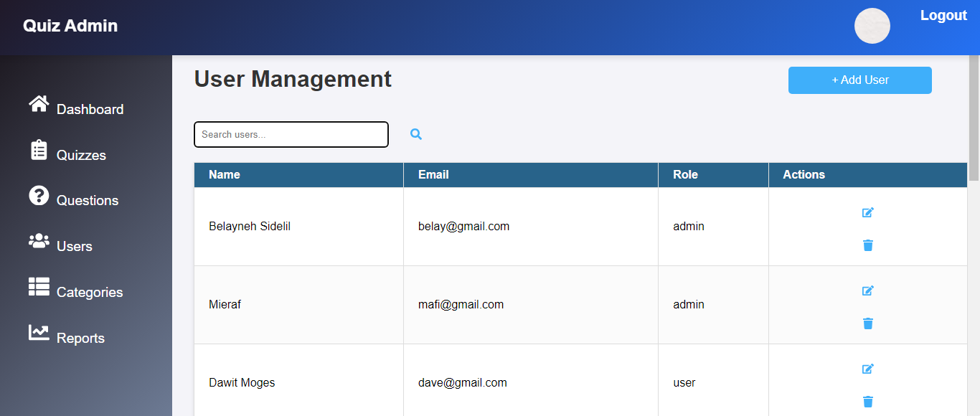Click the Quizzes clipboard icon

(x=39, y=150)
